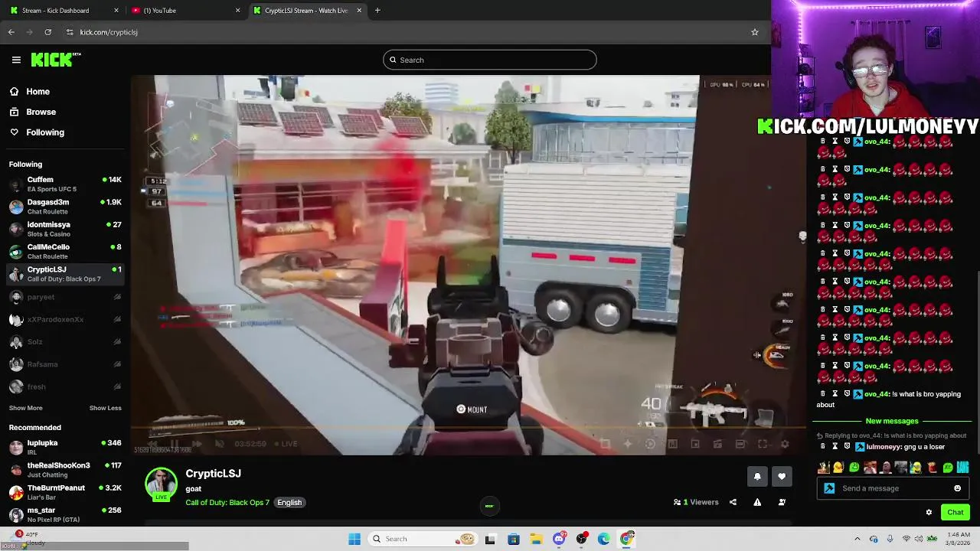Open offline channel paryeet
980x551 pixels.
click(65, 297)
